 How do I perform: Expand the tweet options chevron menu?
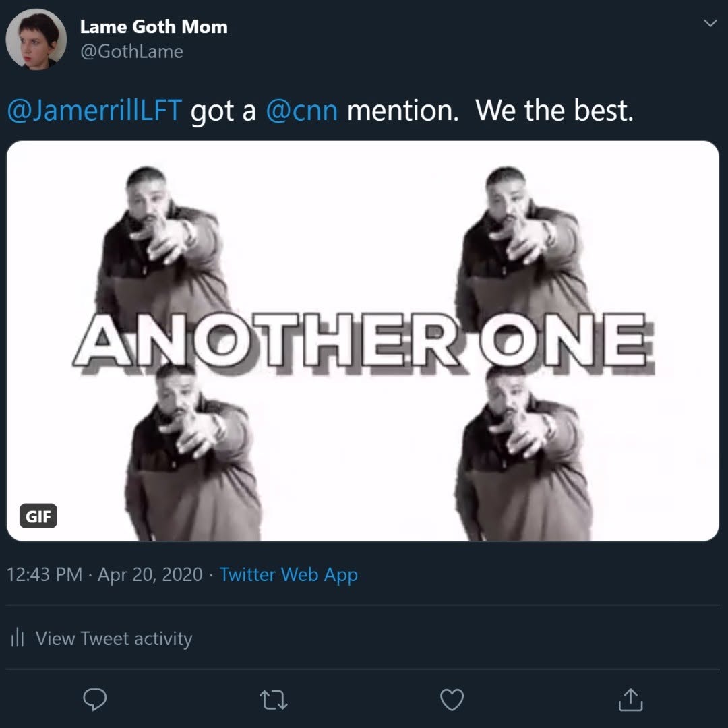[x=710, y=24]
